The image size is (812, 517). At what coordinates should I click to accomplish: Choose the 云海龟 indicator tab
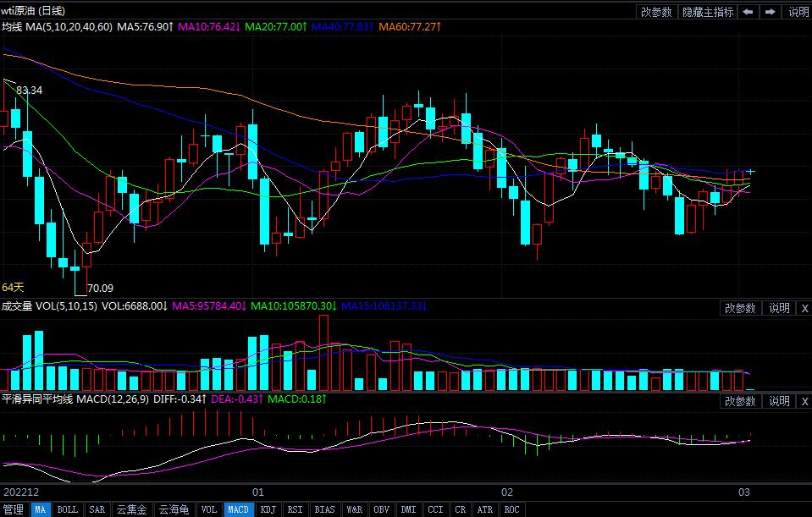[174, 509]
